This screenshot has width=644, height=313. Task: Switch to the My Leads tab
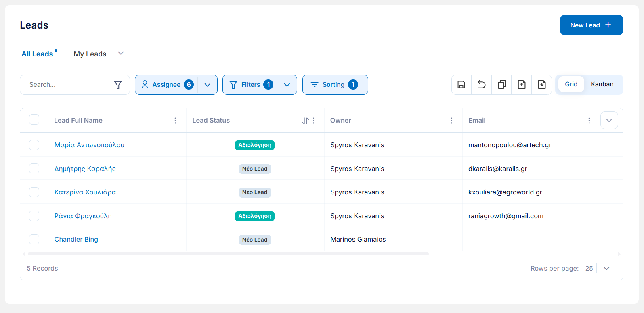(x=90, y=54)
